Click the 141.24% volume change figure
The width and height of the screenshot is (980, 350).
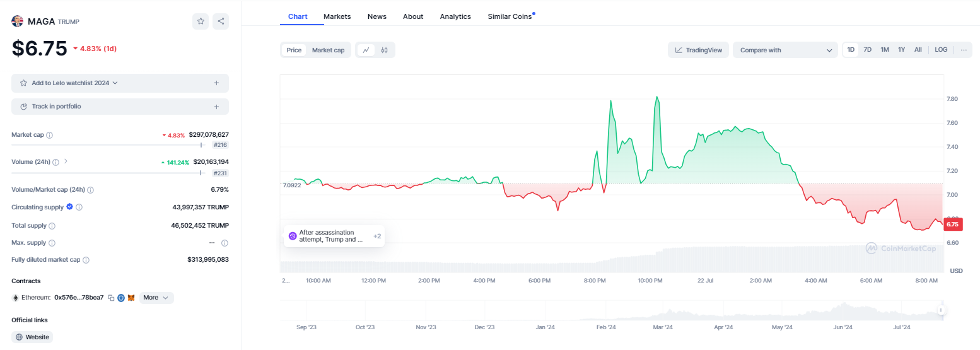tap(175, 162)
